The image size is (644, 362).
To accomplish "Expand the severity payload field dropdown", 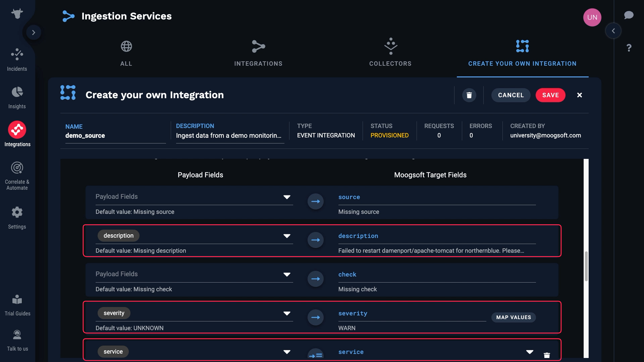I will 286,313.
